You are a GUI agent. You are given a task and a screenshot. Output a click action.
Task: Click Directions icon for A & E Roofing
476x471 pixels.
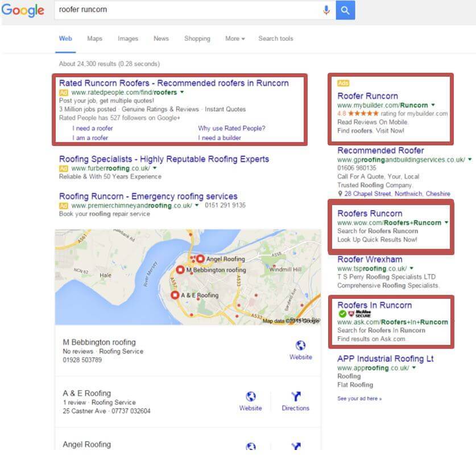296,397
